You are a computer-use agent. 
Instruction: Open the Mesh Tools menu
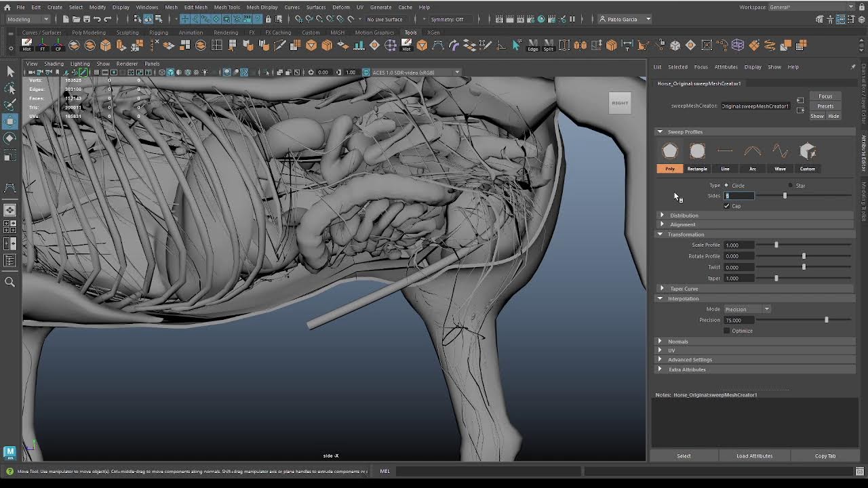pyautogui.click(x=227, y=7)
